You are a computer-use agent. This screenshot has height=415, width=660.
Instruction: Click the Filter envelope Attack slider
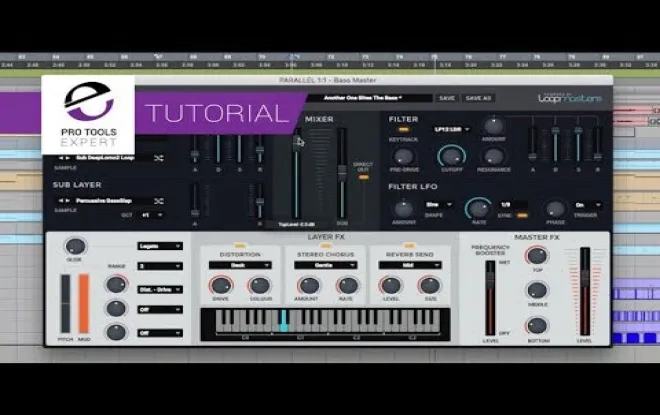pos(532,144)
